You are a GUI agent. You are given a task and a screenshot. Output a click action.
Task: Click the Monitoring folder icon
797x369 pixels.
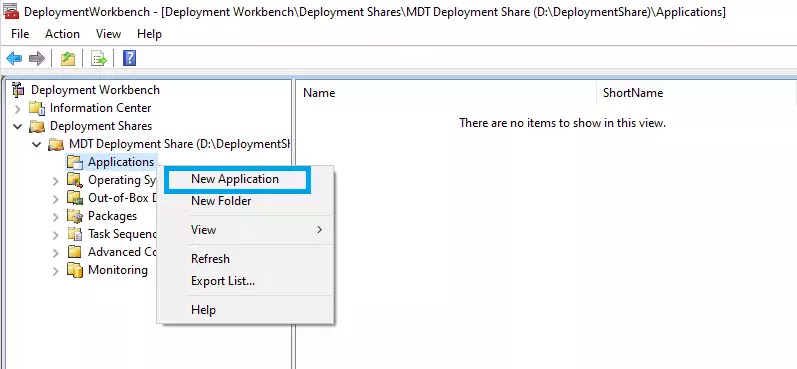click(x=75, y=270)
